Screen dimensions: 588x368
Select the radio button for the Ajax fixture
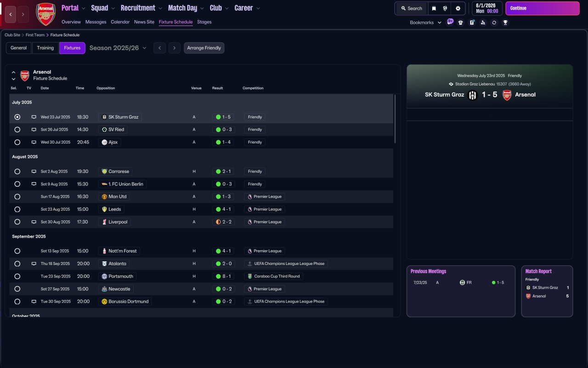click(17, 143)
